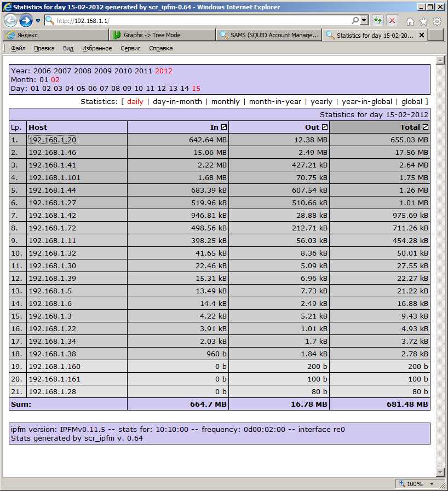Switch to the Яндекс tab
Image resolution: width=448 pixels, height=491 pixels.
tap(56, 35)
